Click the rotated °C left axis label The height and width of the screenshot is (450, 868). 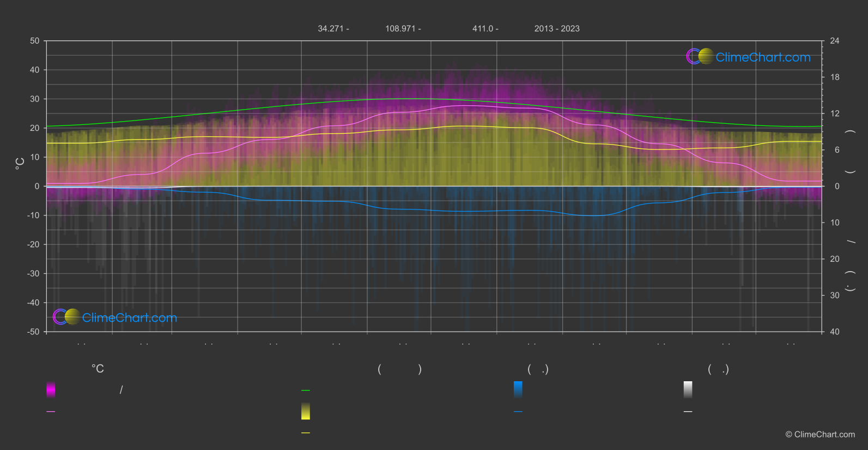click(20, 164)
